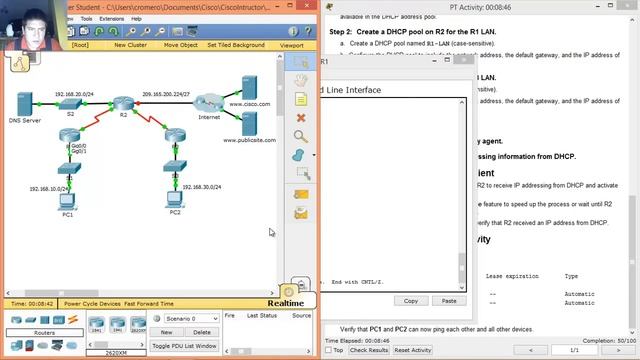Switch to the Realtime mode tab

(285, 303)
